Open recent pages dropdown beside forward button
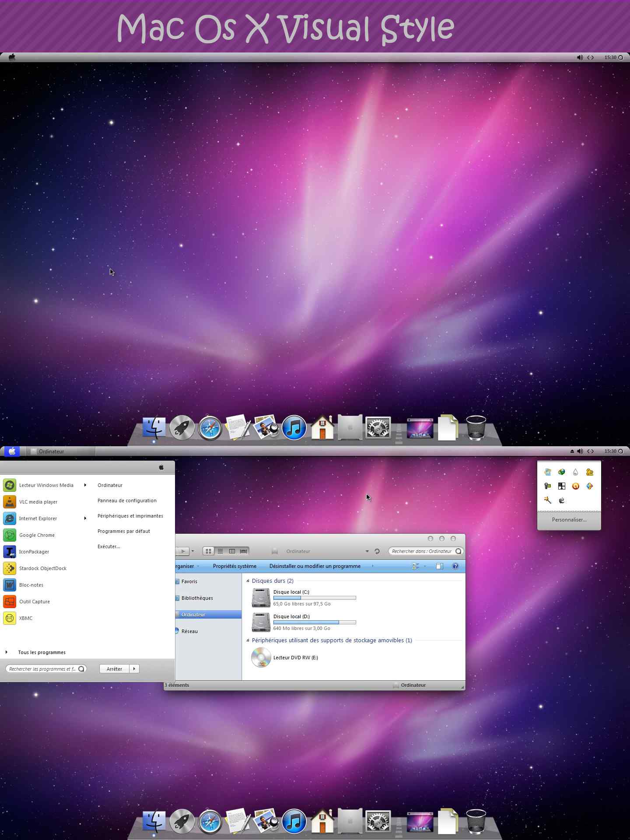 [x=192, y=551]
